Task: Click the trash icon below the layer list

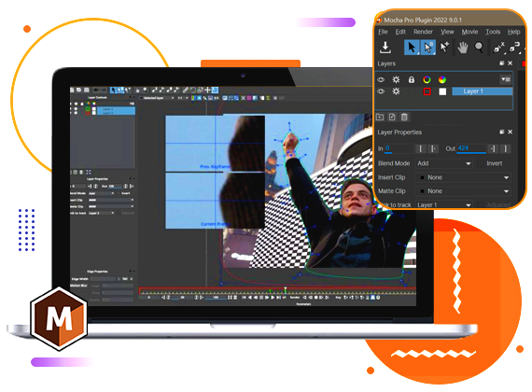Action: 404,117
